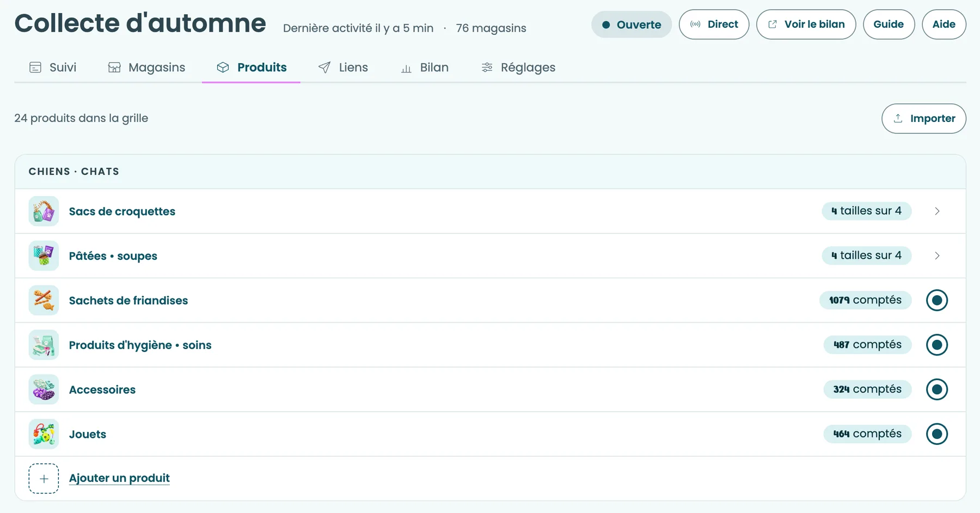980x513 pixels.
Task: Click the Sacs de croquettes product icon
Action: pos(44,211)
